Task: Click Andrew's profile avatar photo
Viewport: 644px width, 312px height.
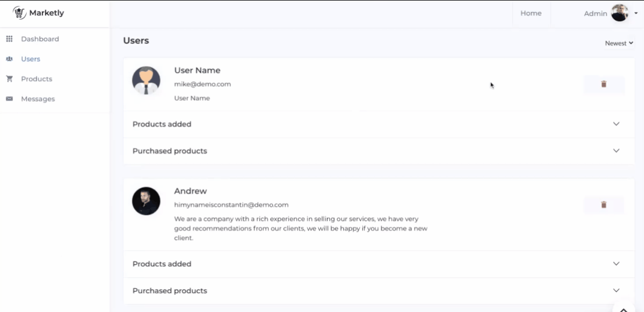Action: coord(146,201)
